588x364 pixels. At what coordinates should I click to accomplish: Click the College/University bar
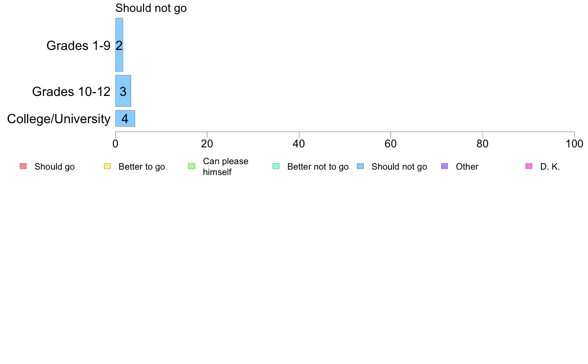pyautogui.click(x=125, y=119)
